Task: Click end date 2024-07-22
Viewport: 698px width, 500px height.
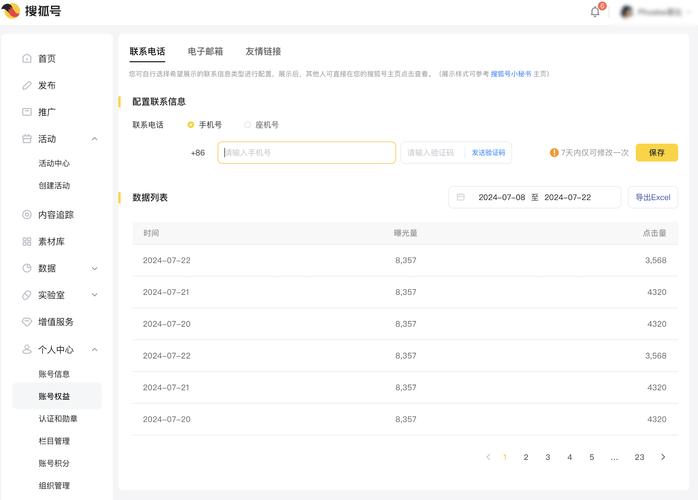Action: point(568,197)
